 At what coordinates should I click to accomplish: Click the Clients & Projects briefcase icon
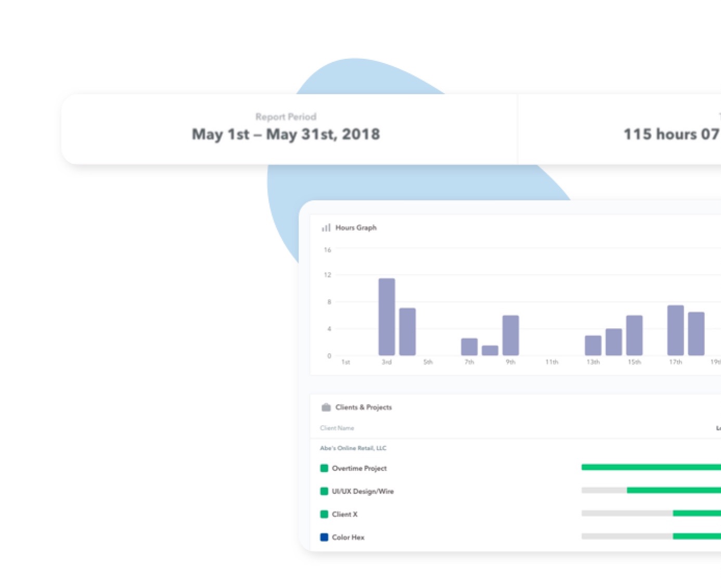click(x=326, y=407)
